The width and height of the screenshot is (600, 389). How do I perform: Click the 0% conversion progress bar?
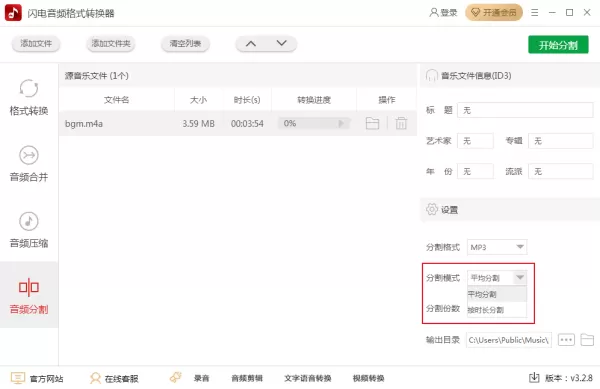coord(314,123)
